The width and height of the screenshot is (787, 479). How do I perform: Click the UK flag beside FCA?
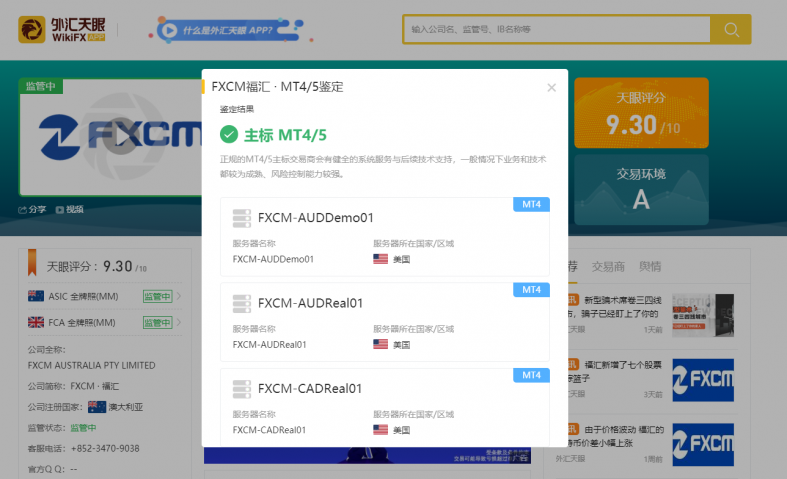36,322
